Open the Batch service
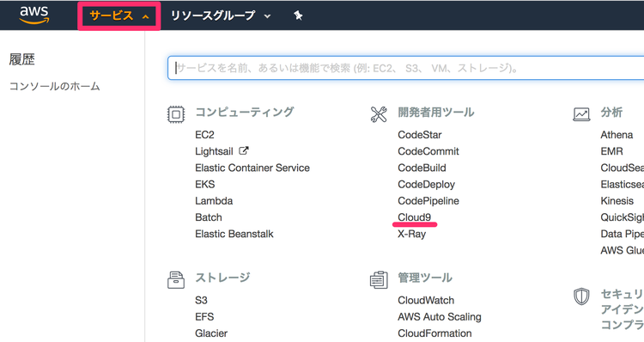This screenshot has height=342, width=644. (209, 217)
